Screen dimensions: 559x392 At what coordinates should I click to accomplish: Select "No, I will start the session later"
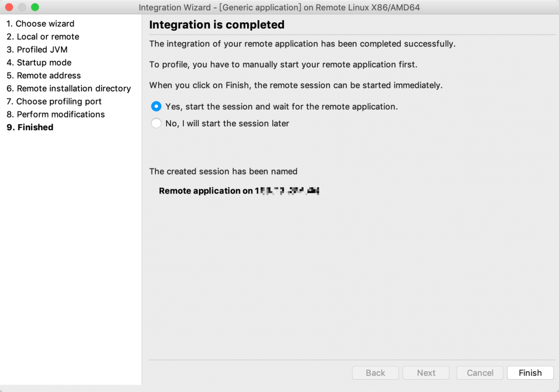click(156, 123)
